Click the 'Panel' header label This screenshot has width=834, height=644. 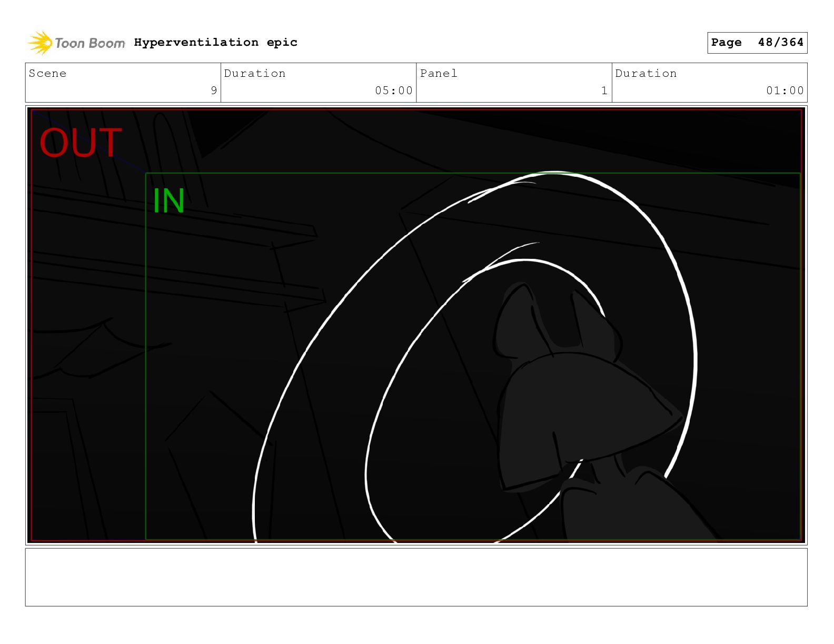(439, 74)
